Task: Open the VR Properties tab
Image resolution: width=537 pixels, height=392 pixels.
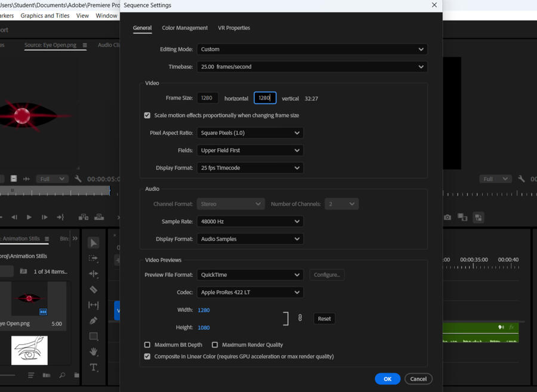Action: click(234, 28)
